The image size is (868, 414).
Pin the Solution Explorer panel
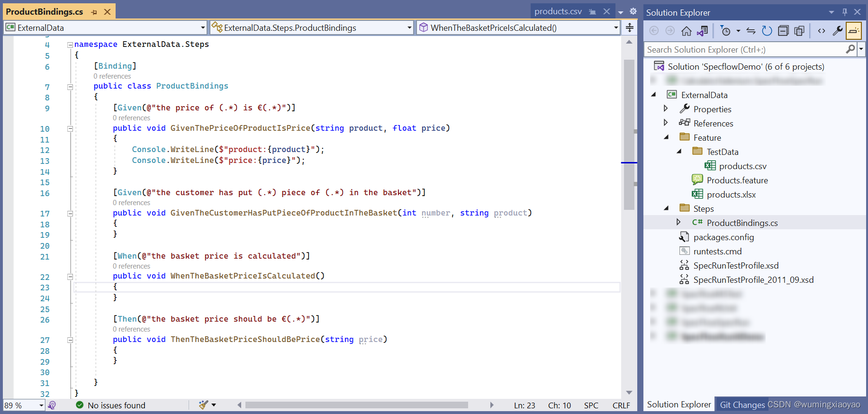pos(844,12)
